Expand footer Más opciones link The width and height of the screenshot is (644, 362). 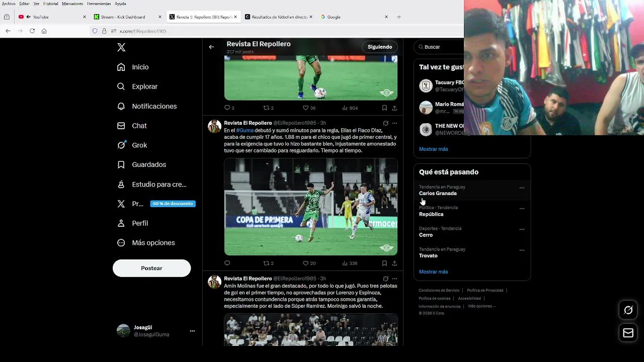tap(481, 306)
